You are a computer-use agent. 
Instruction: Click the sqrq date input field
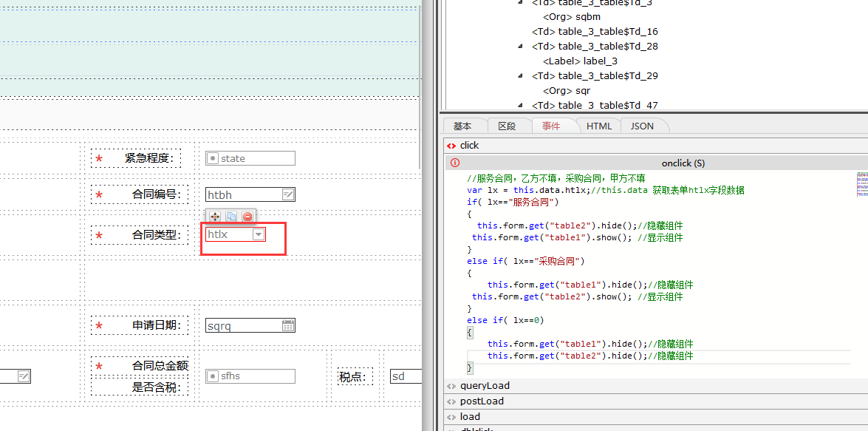(x=250, y=325)
